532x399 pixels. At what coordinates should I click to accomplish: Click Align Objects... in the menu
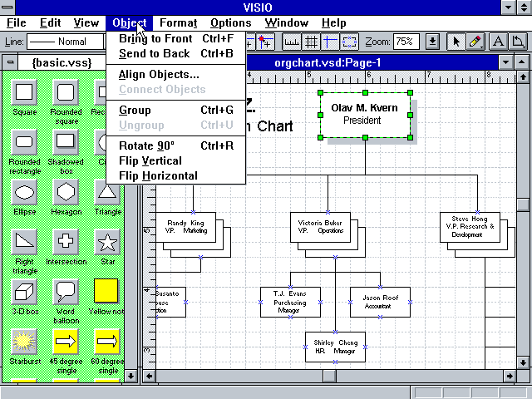click(x=159, y=74)
